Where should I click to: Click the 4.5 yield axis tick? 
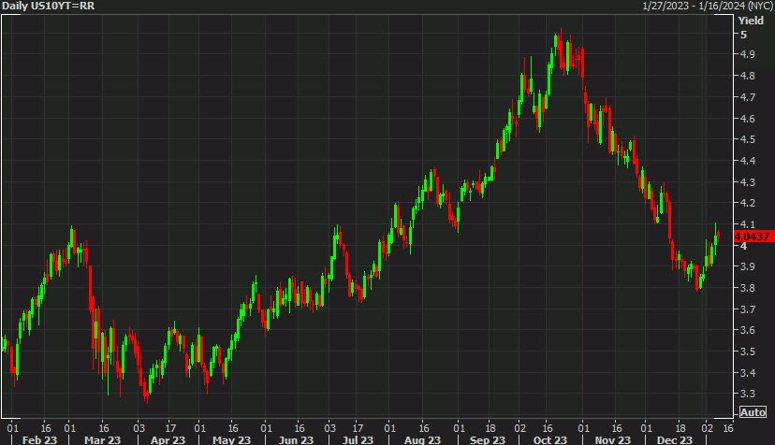point(747,139)
